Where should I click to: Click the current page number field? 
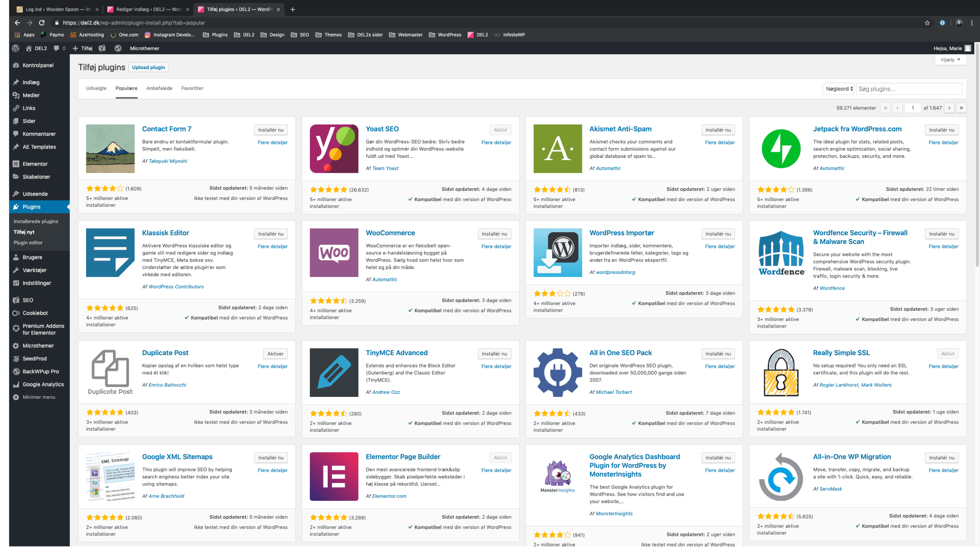[x=913, y=108]
